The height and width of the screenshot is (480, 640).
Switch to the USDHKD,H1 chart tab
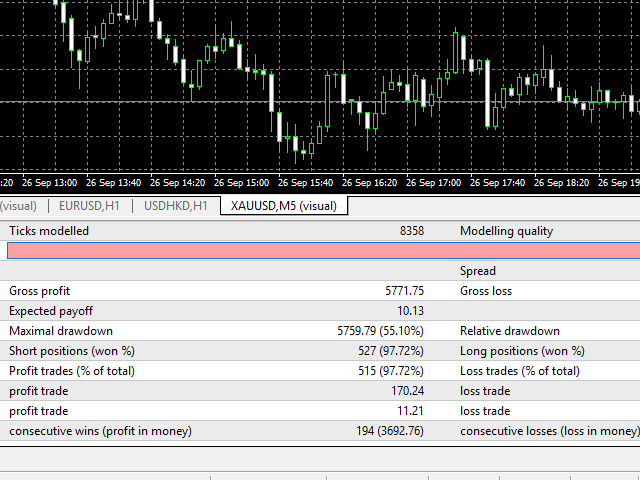176,206
